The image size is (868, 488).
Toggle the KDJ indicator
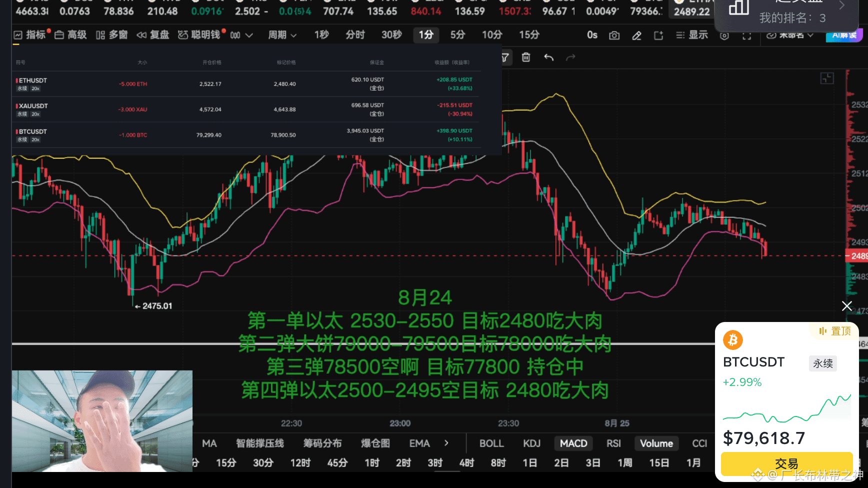[x=532, y=443]
